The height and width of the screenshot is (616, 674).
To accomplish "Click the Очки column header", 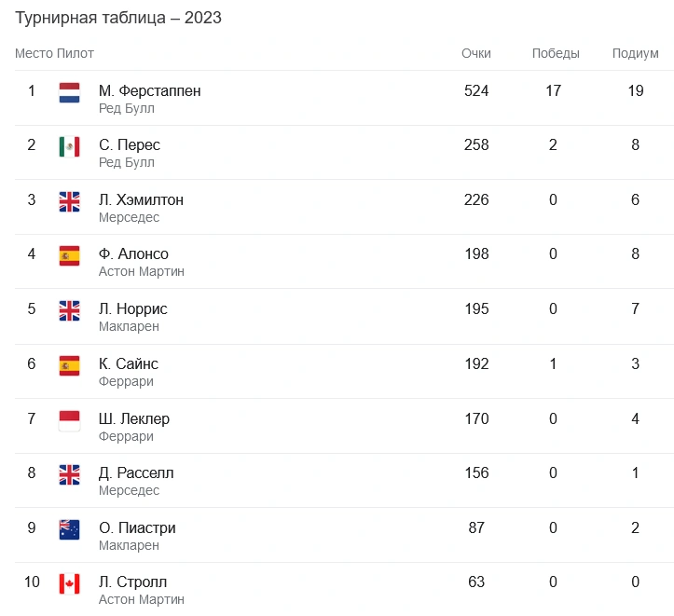I will click(475, 54).
